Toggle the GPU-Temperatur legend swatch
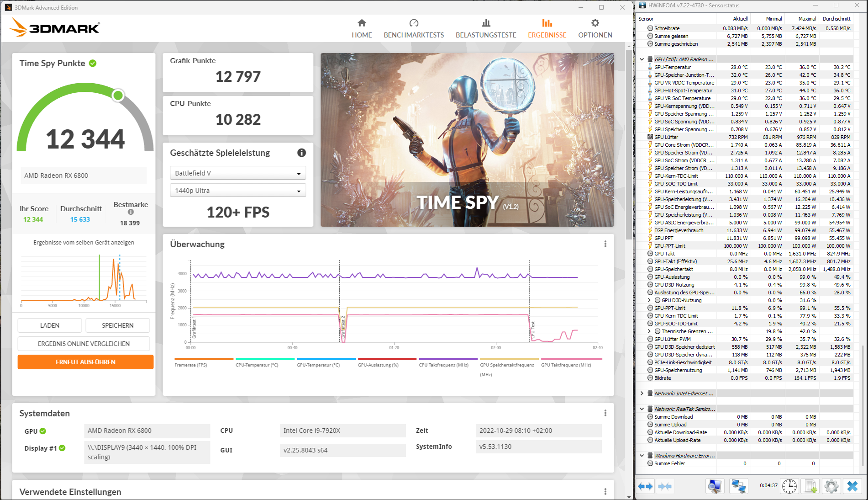 pos(326,359)
